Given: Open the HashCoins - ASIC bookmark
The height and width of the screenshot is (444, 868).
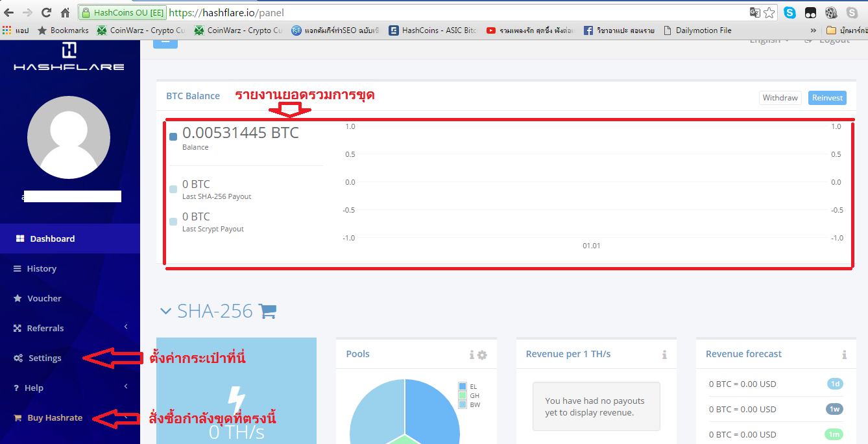Looking at the screenshot, I should (433, 30).
